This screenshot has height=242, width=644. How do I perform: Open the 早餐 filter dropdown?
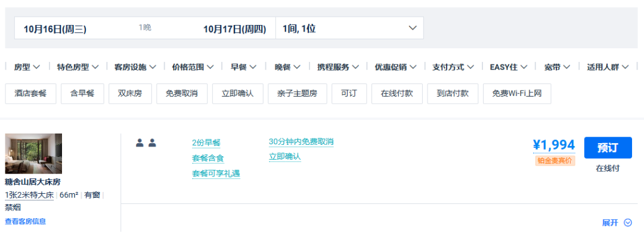point(243,67)
